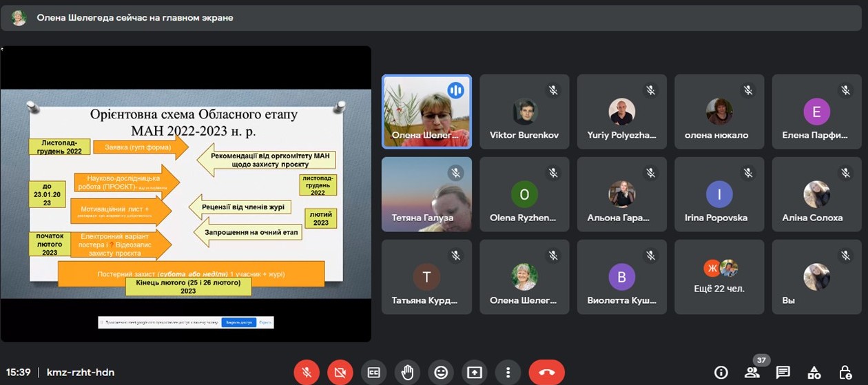Expand the 'Ещё 22 чел.' tile

(x=719, y=277)
